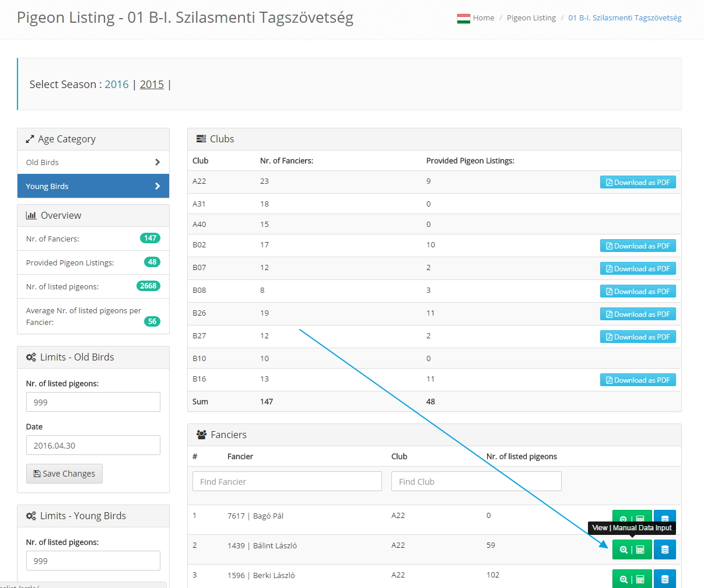Download PDF for club B26
The width and height of the screenshot is (704, 588).
coord(638,314)
